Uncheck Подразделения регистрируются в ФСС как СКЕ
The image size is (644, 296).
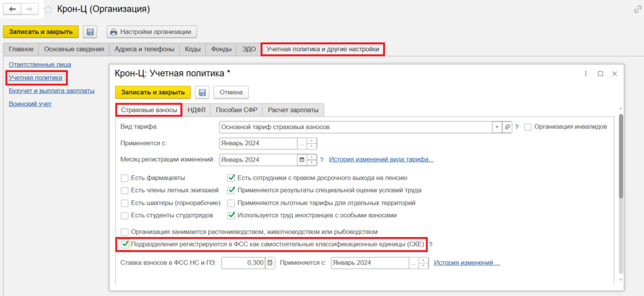pos(125,244)
